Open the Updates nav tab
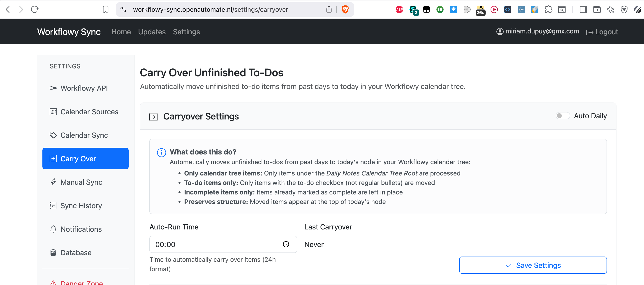 coord(152,32)
